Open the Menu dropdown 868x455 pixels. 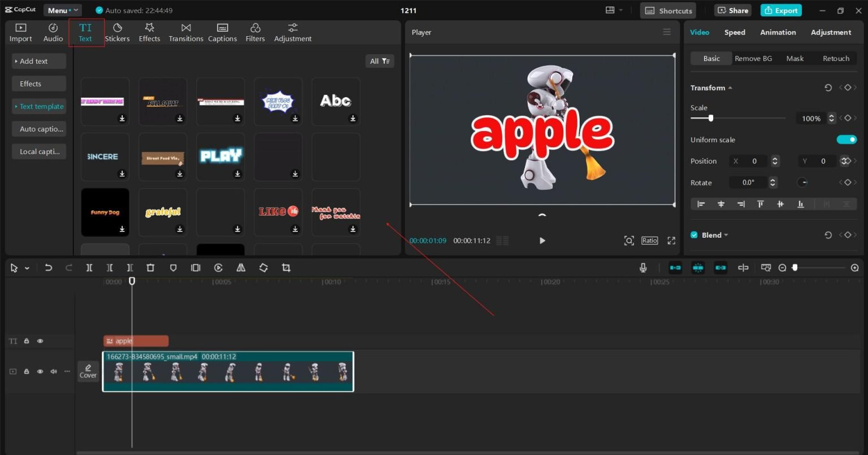tap(62, 10)
